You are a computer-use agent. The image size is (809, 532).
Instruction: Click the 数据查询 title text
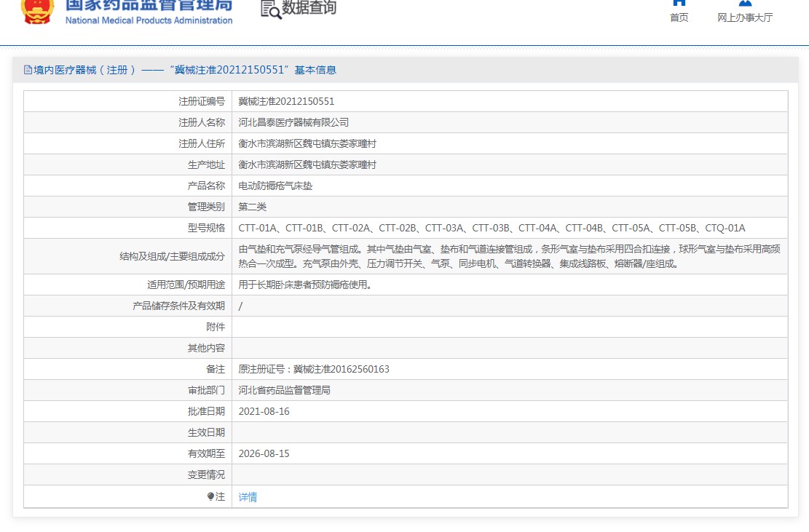[x=309, y=8]
